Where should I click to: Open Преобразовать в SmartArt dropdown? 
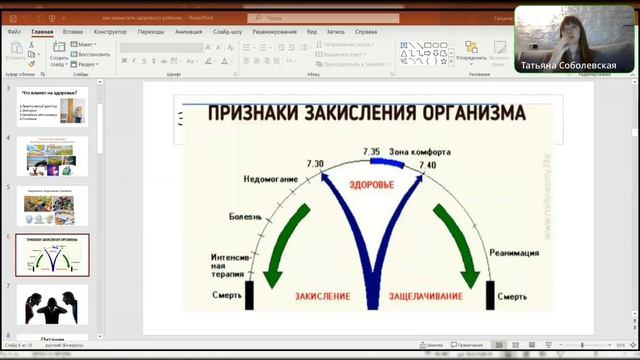pos(352,64)
